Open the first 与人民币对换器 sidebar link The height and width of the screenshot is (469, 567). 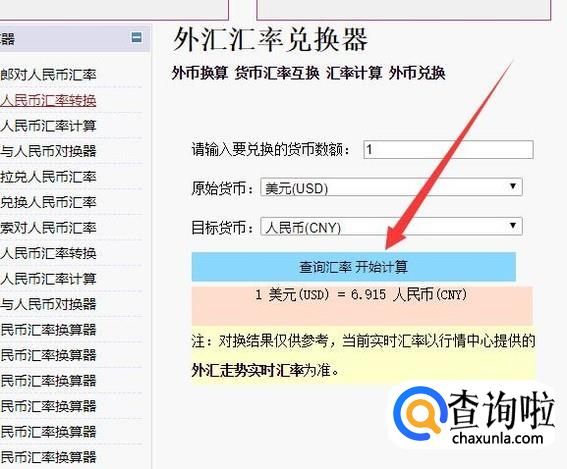48,152
